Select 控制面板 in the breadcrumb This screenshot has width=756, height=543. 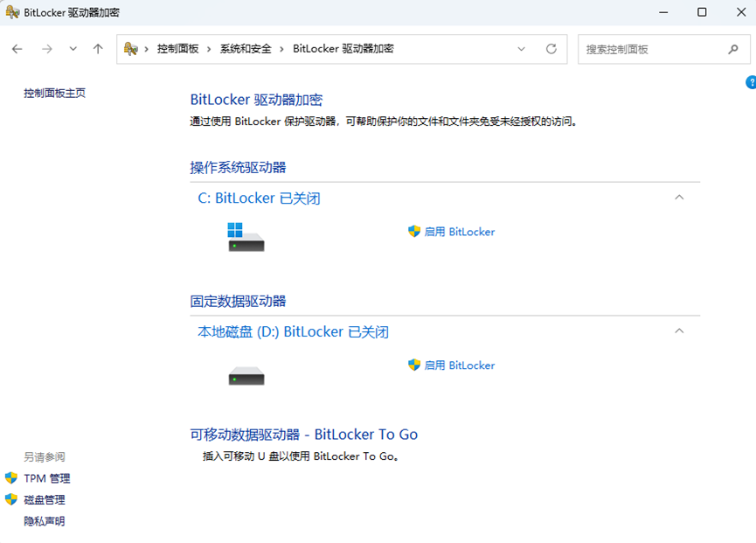pos(178,49)
